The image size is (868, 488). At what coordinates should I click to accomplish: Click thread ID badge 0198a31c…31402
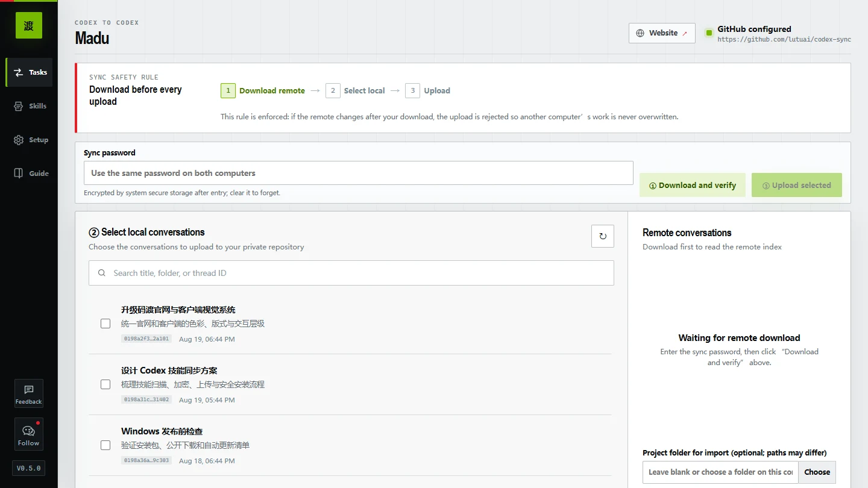(x=146, y=399)
